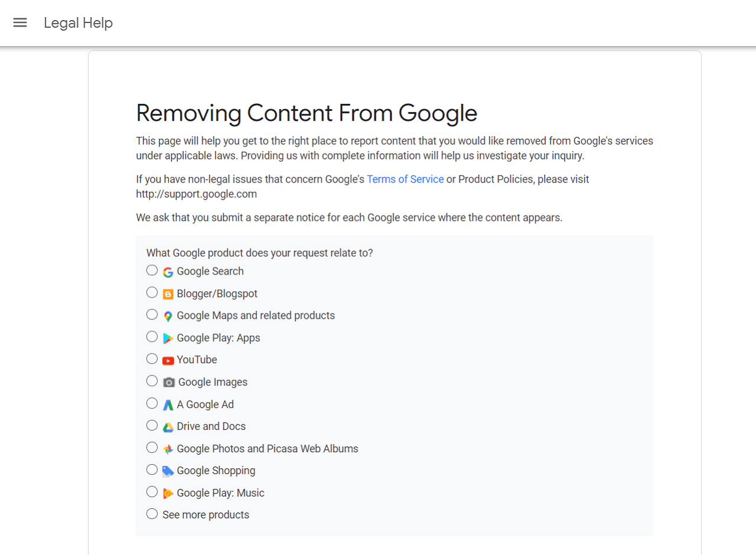Image resolution: width=756 pixels, height=555 pixels.
Task: Select the Google Images radio button
Action: tap(152, 381)
